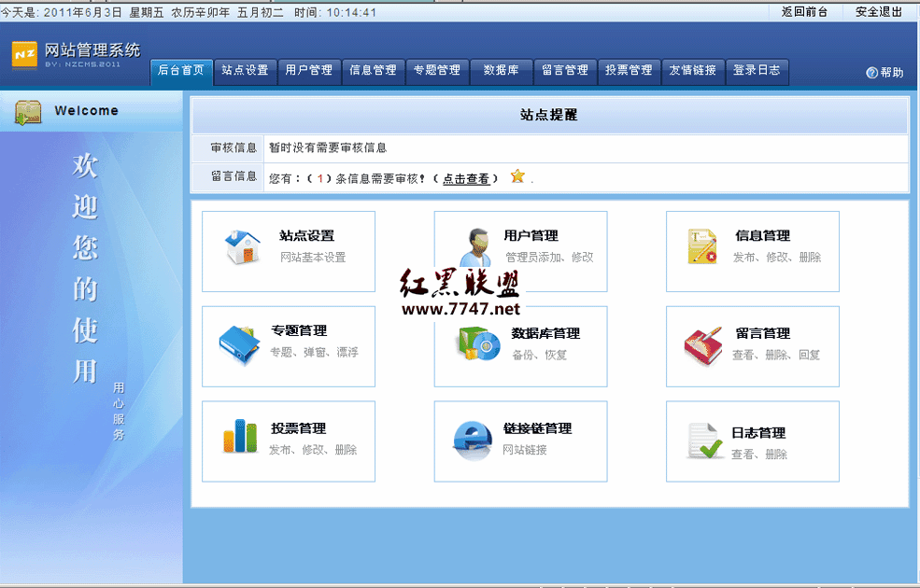Click the date and time text at top
The height and width of the screenshot is (588, 920).
(189, 12)
